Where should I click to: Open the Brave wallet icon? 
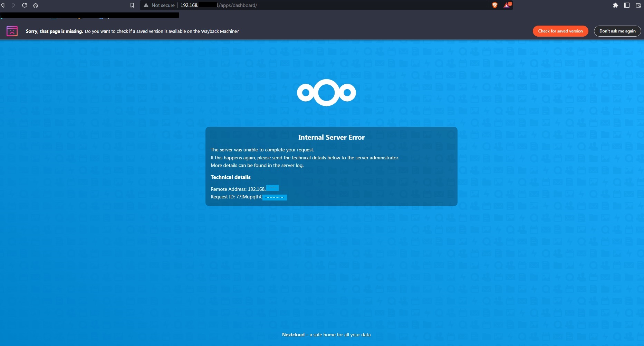[x=638, y=5]
